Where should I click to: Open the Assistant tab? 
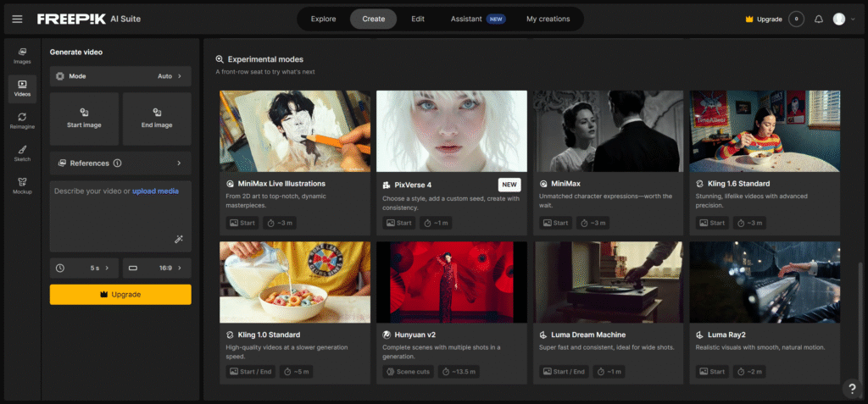pyautogui.click(x=478, y=19)
